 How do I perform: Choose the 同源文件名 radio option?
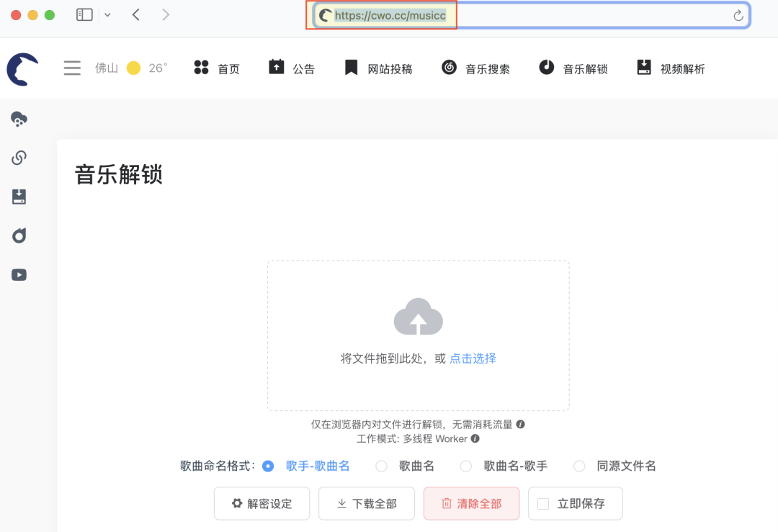click(x=579, y=466)
